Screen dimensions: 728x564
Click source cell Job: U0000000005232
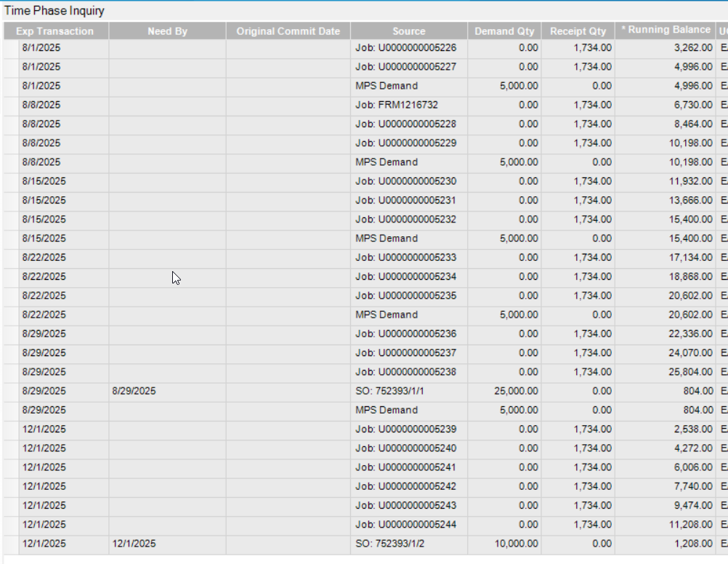coord(409,219)
